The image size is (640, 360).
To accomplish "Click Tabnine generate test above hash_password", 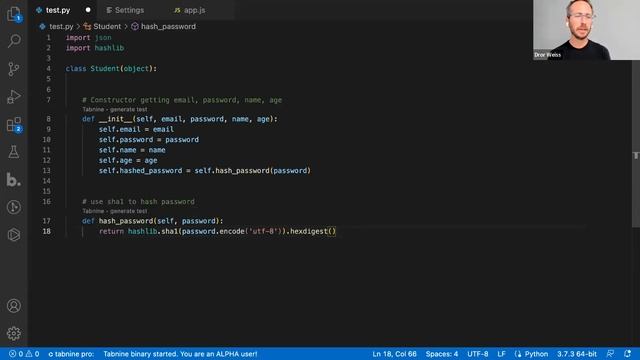I will [115, 211].
